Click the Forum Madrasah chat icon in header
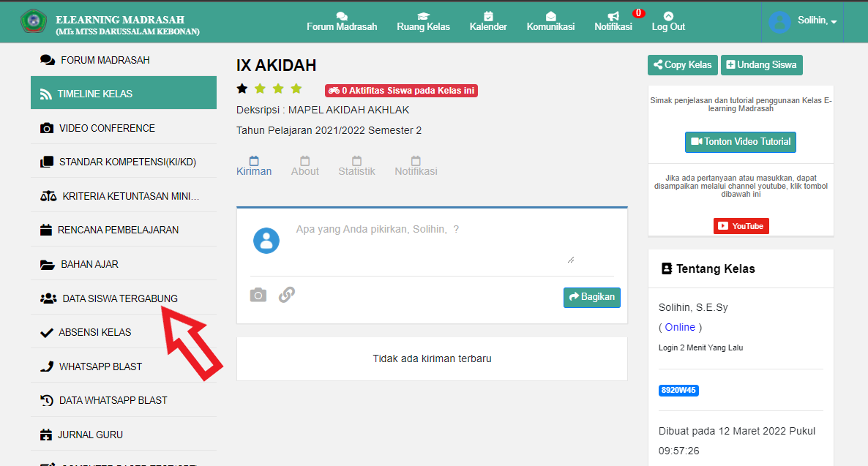The image size is (868, 466). point(342,16)
